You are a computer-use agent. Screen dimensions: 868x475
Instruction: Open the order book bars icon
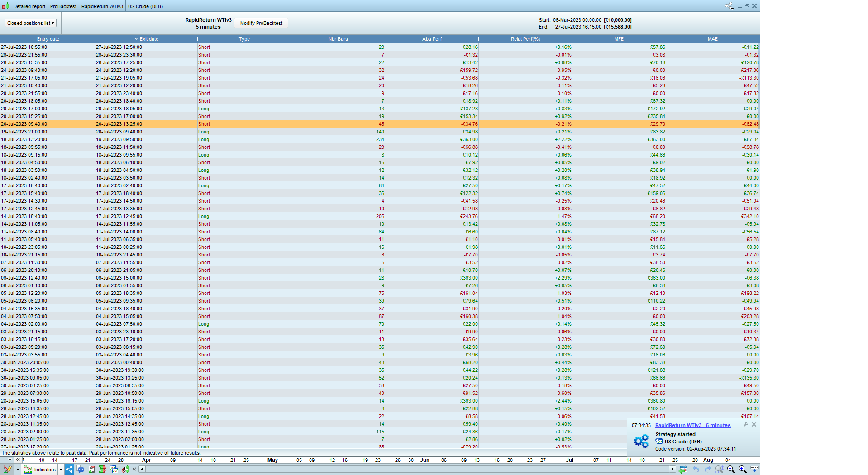[x=103, y=469]
